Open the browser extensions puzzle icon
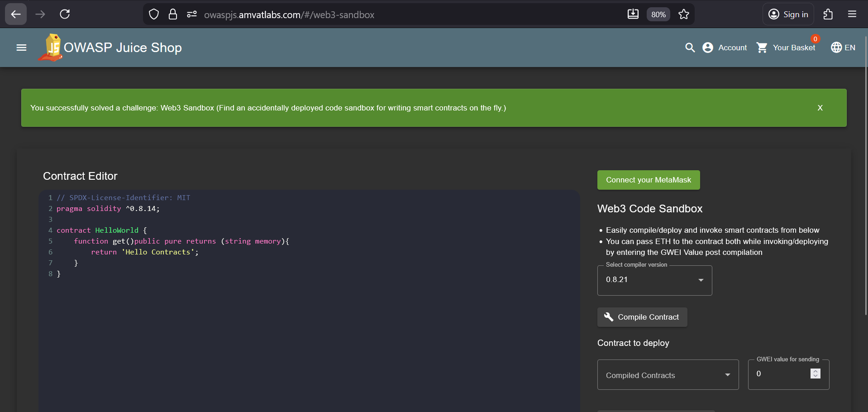This screenshot has height=412, width=868. point(828,14)
